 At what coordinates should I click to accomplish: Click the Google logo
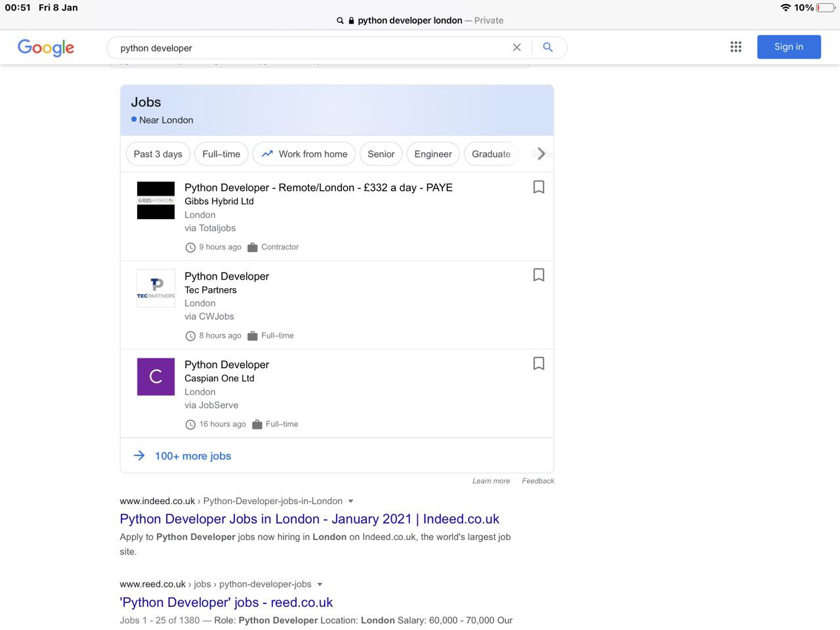click(46, 47)
